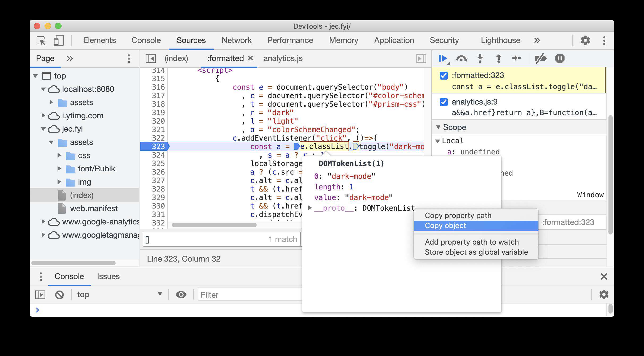Toggle the :formatted:323 call stack checkbox
This screenshot has height=356, width=644.
(443, 75)
